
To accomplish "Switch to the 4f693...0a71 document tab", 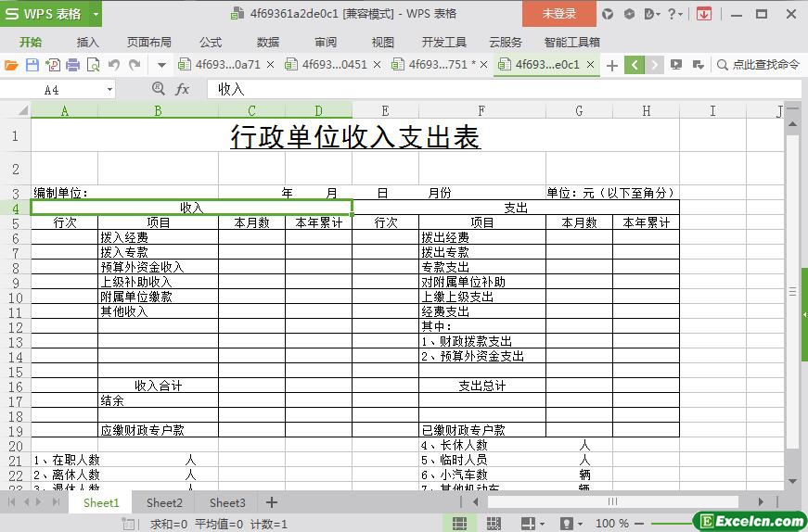I will [x=220, y=64].
